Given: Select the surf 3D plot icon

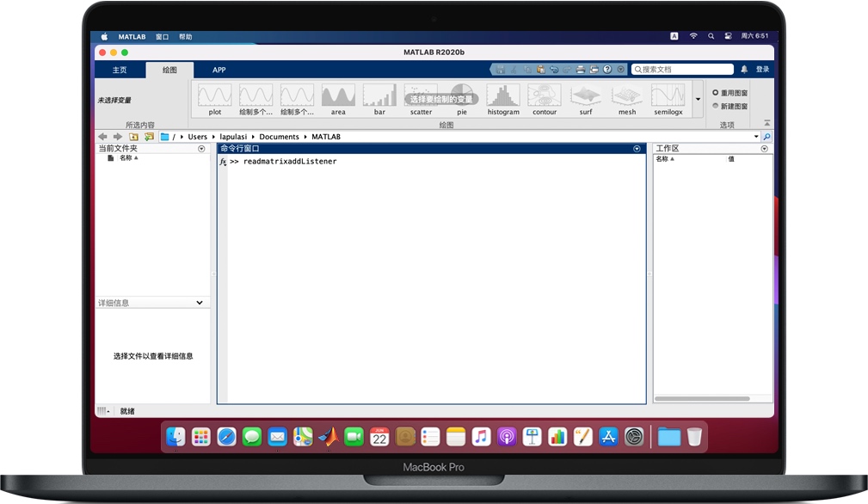Looking at the screenshot, I should 585,95.
